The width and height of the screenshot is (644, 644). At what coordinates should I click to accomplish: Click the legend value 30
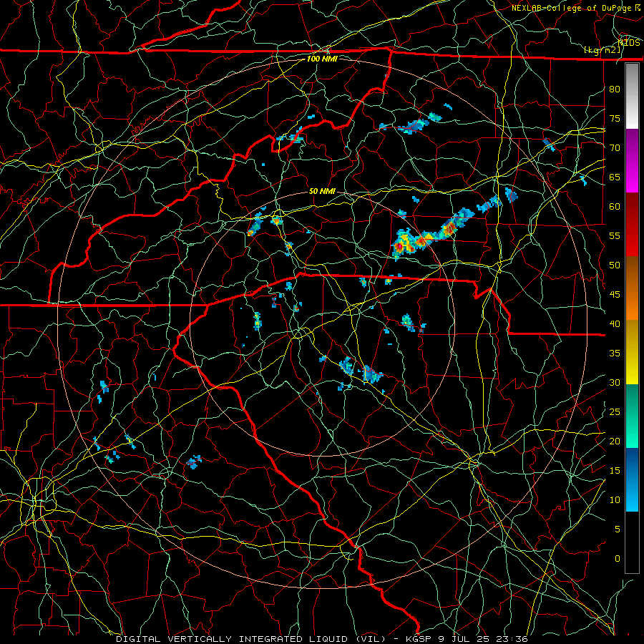pos(615,383)
